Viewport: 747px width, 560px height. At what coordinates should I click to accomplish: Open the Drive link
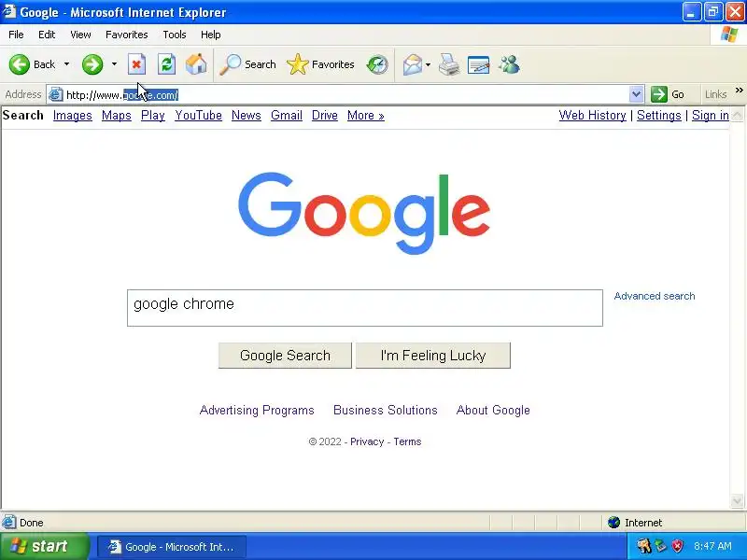tap(324, 115)
